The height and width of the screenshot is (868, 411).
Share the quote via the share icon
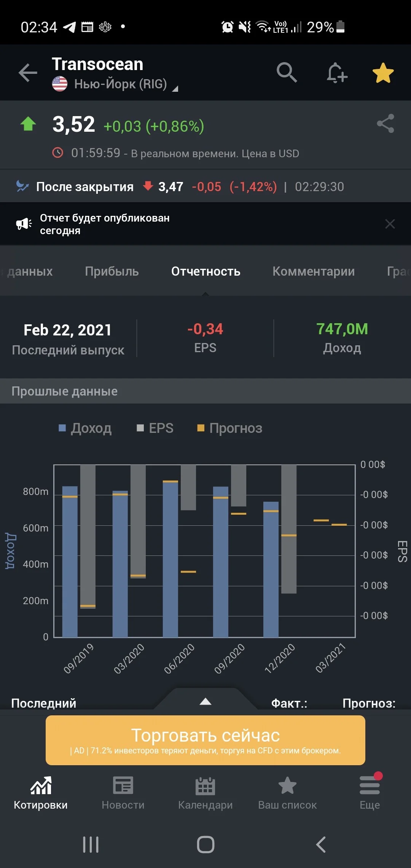coord(385,123)
